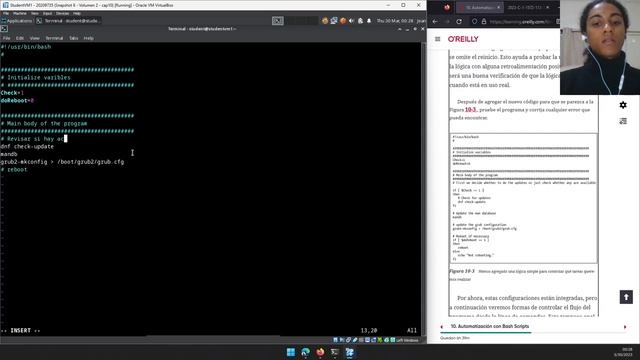Click the 'dnf check-update' line in vim
Screen dimensions: 640x360
pyautogui.click(x=27, y=147)
